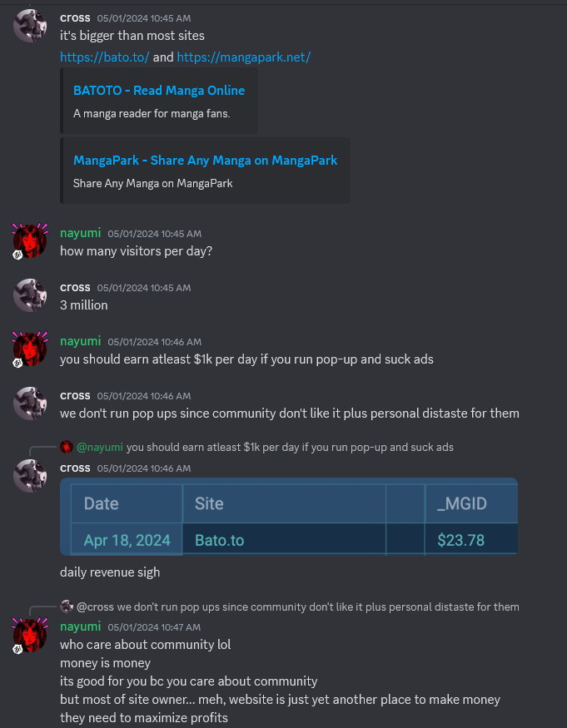
Task: Click the 'nayumi' username above 'how many visitors per day?'
Action: [81, 233]
